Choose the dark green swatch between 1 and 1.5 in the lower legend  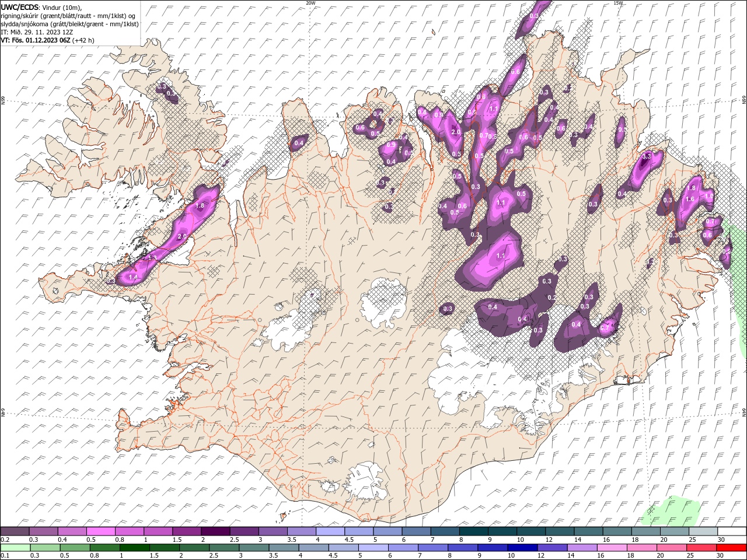tap(135, 548)
